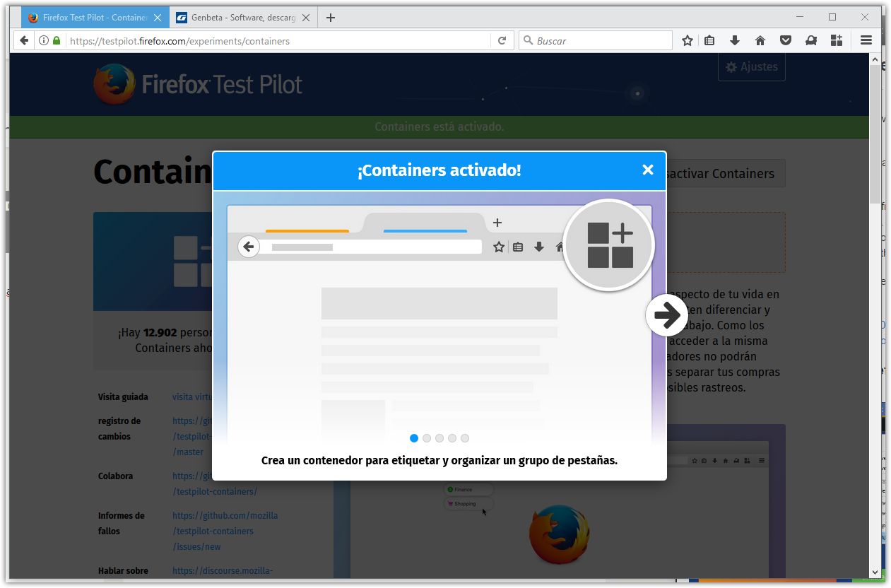Click the Hello notifications bell icon
Viewport: 891px width, 588px height.
point(811,40)
